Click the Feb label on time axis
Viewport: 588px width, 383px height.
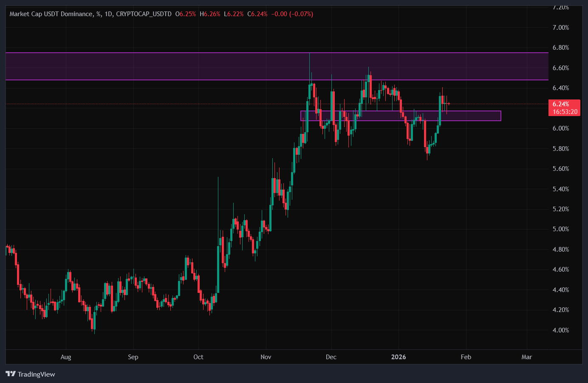(466, 357)
